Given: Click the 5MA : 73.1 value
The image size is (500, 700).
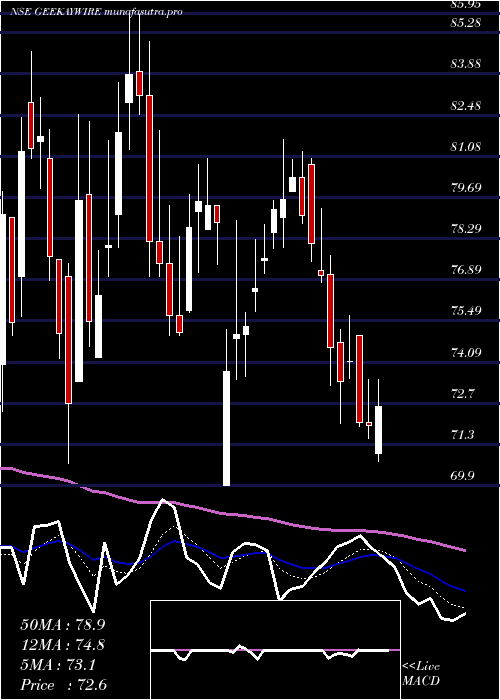Looking at the screenshot, I should pos(58,665).
